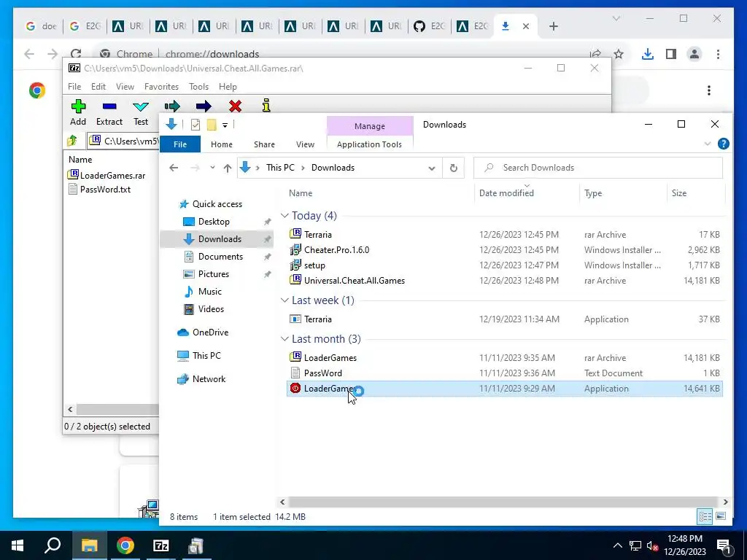This screenshot has height=560, width=747.
Task: Click the Explorer Back arrow
Action: (174, 168)
